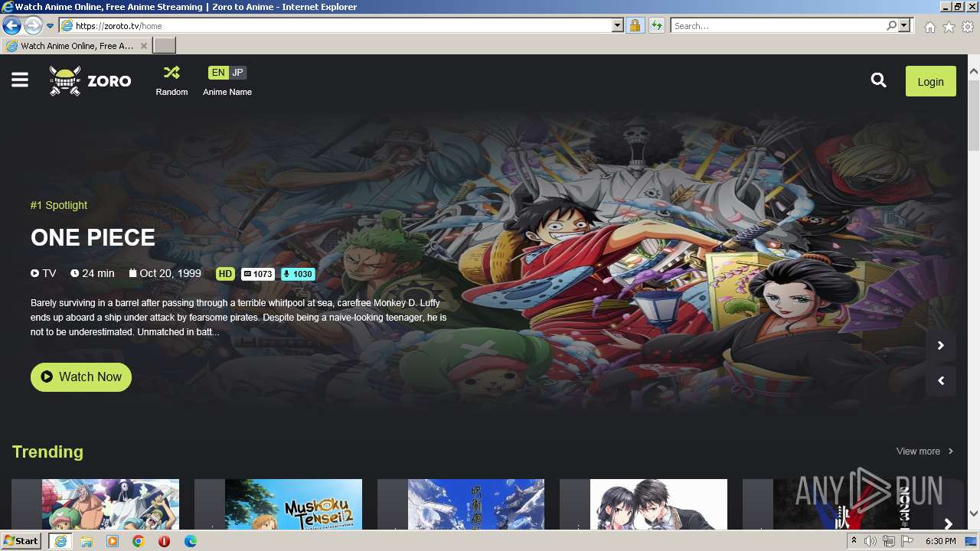The height and width of the screenshot is (551, 980).
Task: Click the Zoro site logo
Action: (x=90, y=80)
